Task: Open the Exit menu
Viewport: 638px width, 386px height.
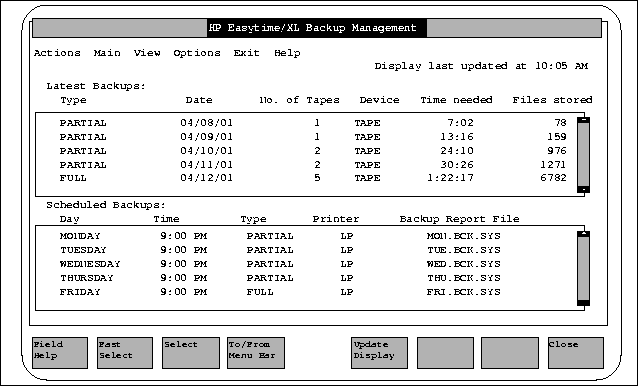Action: [x=247, y=53]
